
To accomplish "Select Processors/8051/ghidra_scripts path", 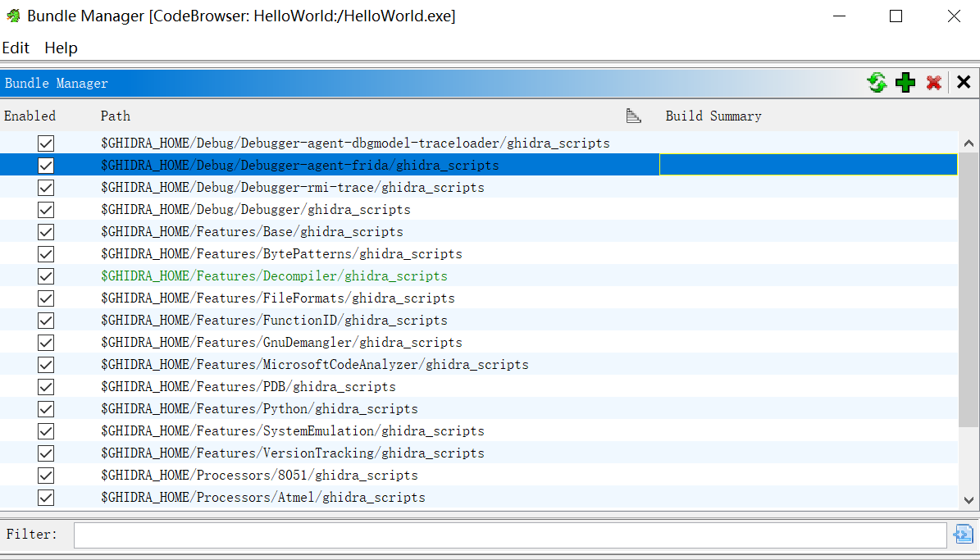I will click(259, 476).
